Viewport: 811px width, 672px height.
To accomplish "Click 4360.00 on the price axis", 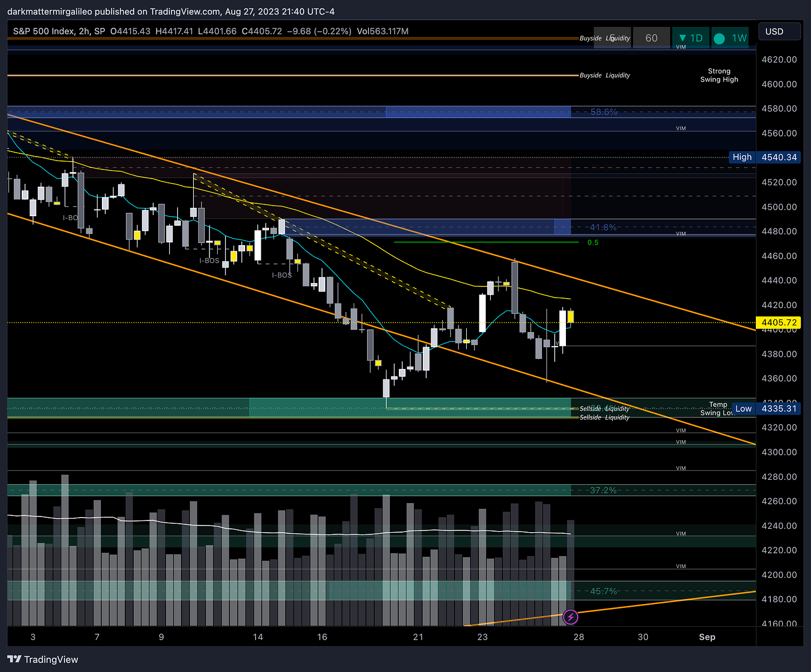I will click(779, 378).
